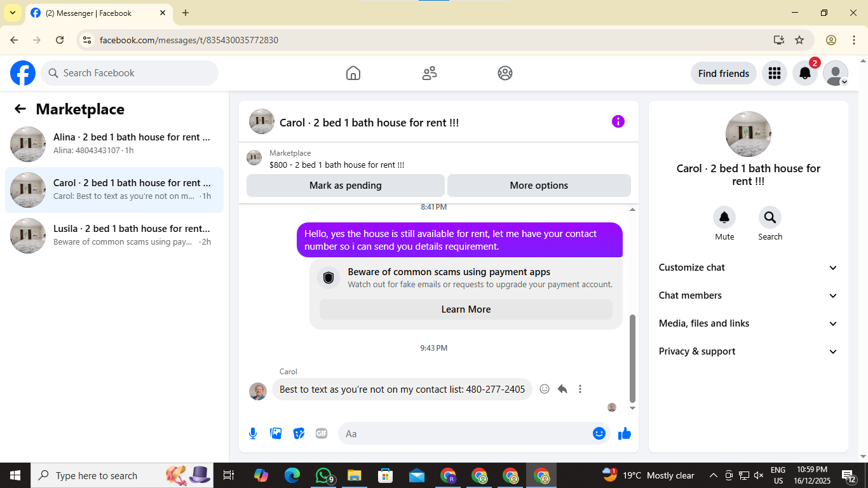Record a voice clip with microphone icon
This screenshot has height=488, width=868.
[x=253, y=433]
